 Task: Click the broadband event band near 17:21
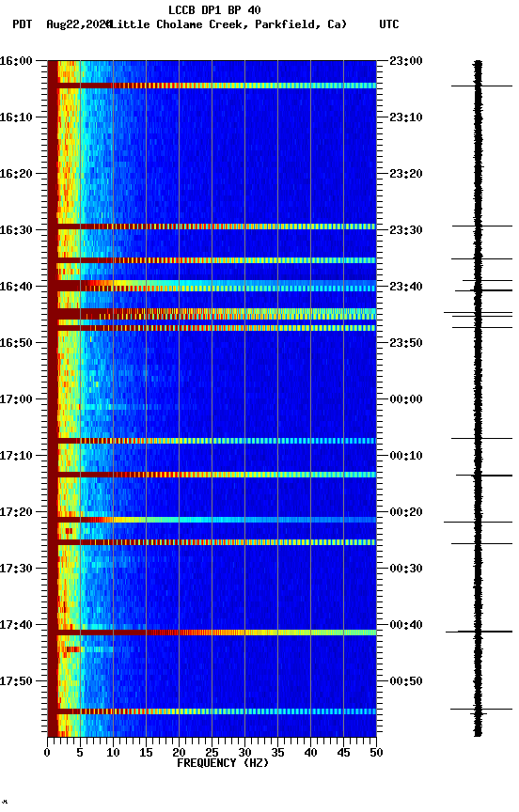click(212, 520)
